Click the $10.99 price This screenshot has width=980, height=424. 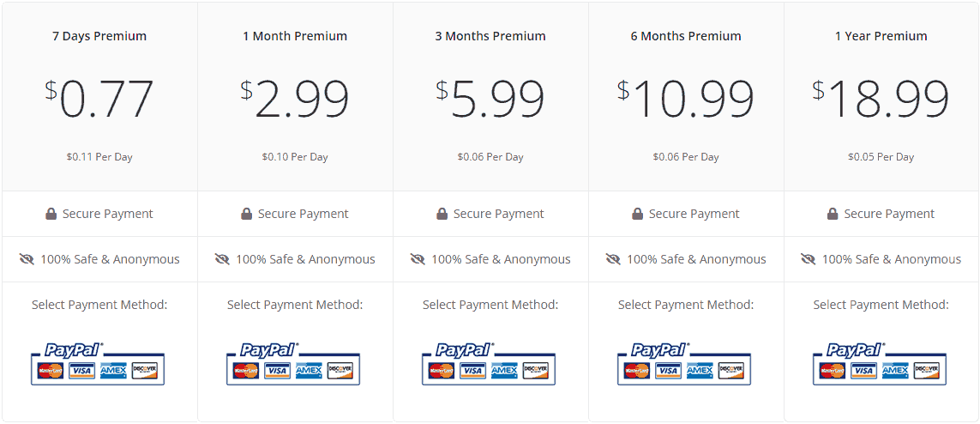pos(686,99)
